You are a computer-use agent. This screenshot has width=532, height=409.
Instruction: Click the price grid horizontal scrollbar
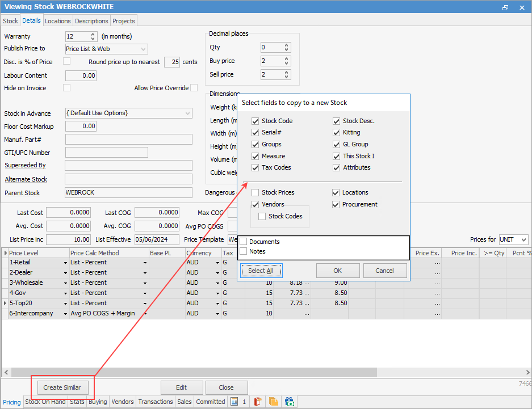pyautogui.click(x=193, y=372)
